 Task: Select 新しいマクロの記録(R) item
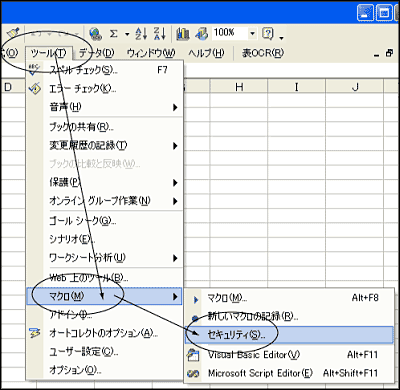pyautogui.click(x=289, y=316)
